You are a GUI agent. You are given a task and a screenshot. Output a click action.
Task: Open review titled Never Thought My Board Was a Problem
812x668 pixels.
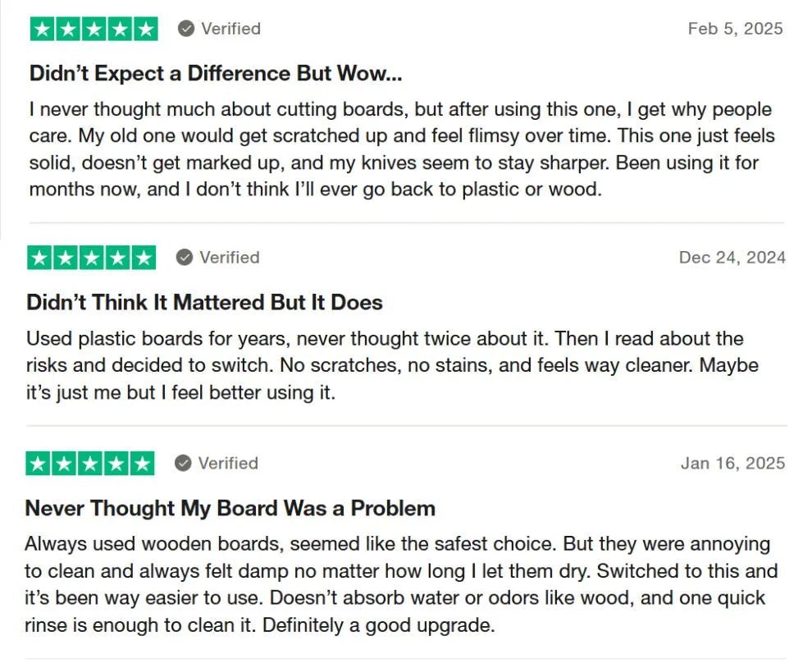point(230,508)
